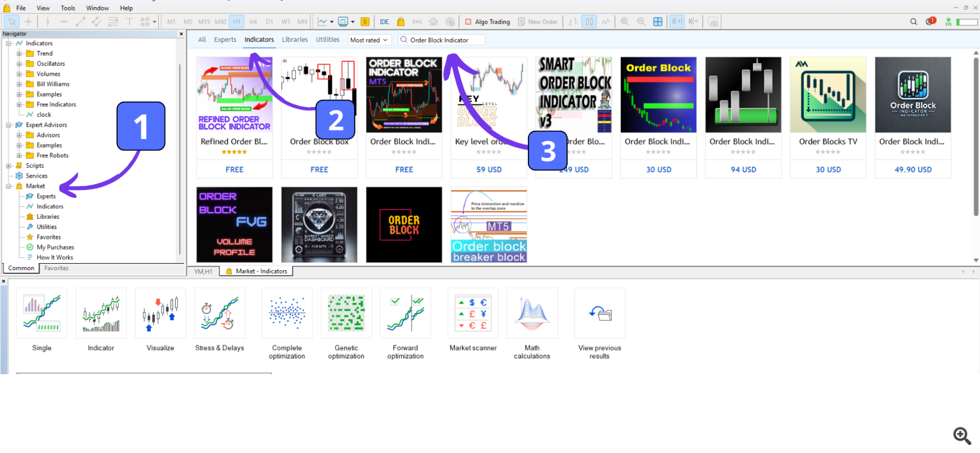Click the New Order button
This screenshot has height=453, width=980.
(x=538, y=22)
